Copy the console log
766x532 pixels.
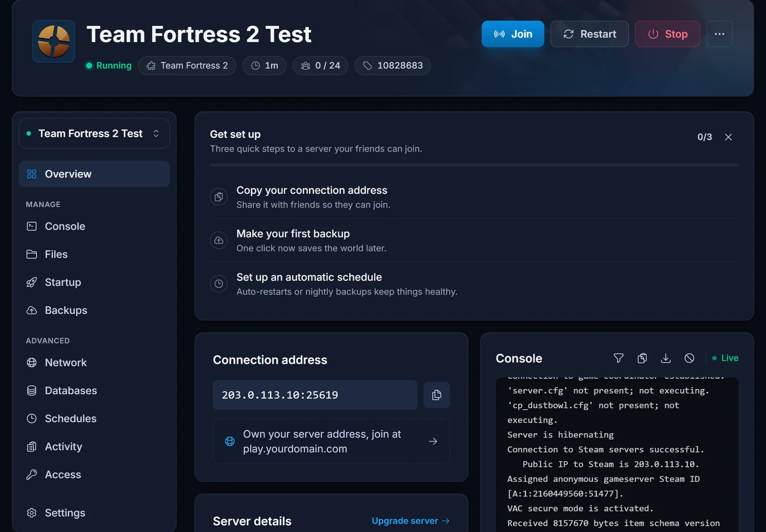point(642,358)
